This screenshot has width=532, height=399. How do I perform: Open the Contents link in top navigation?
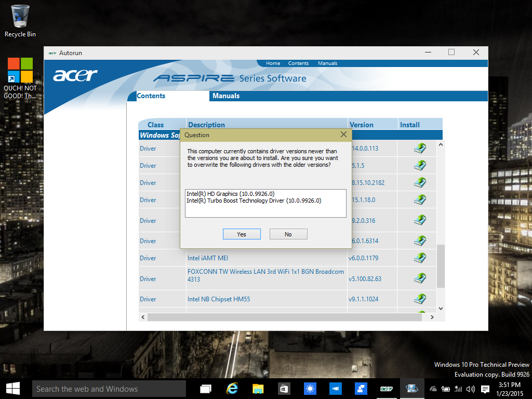tap(299, 63)
